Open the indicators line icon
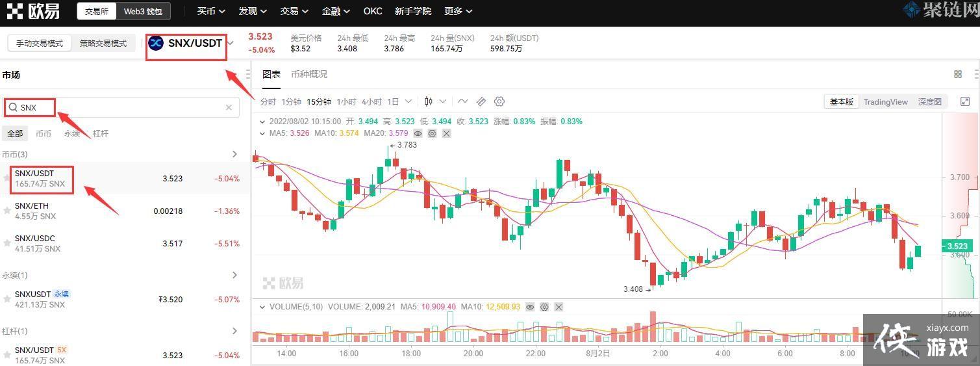 (x=462, y=101)
